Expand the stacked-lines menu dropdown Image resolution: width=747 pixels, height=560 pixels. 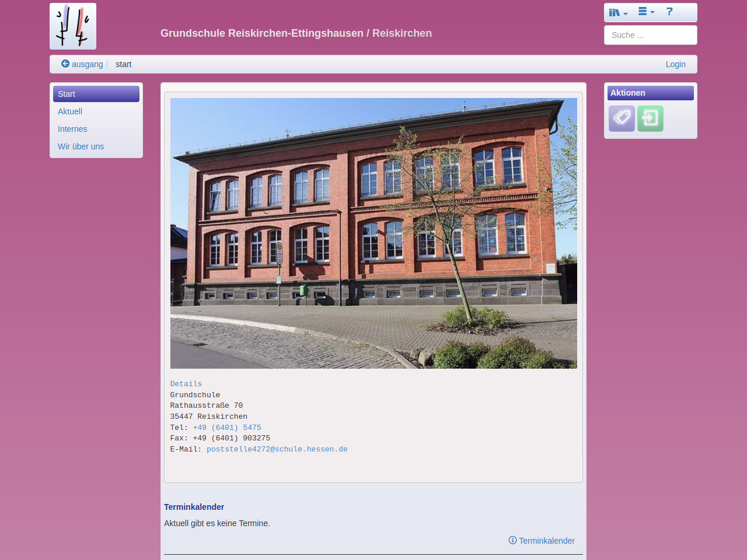645,12
